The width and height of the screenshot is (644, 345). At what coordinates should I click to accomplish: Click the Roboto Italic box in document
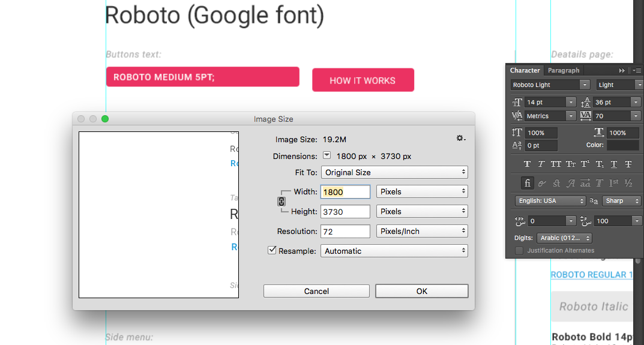(594, 307)
